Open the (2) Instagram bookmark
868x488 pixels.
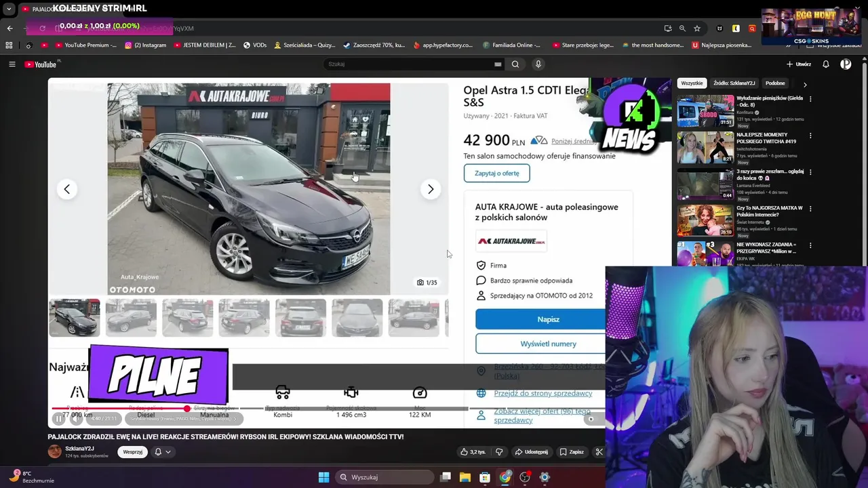[x=145, y=45]
